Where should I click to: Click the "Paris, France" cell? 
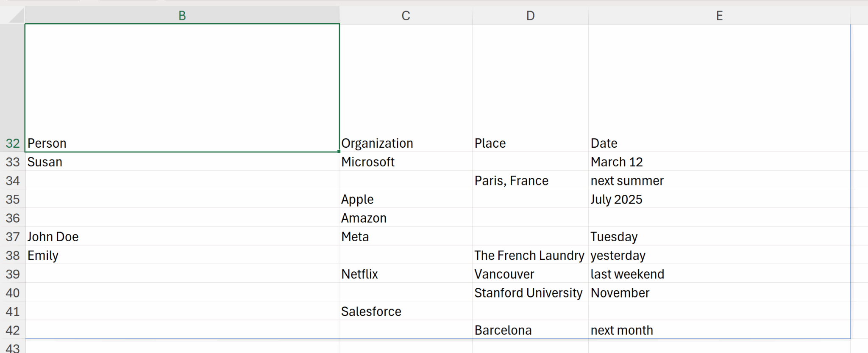tap(530, 180)
